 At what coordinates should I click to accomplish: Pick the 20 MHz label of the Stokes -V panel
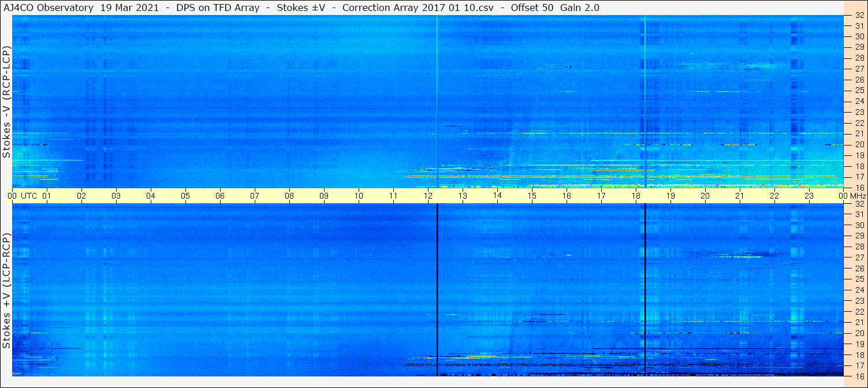pyautogui.click(x=859, y=144)
